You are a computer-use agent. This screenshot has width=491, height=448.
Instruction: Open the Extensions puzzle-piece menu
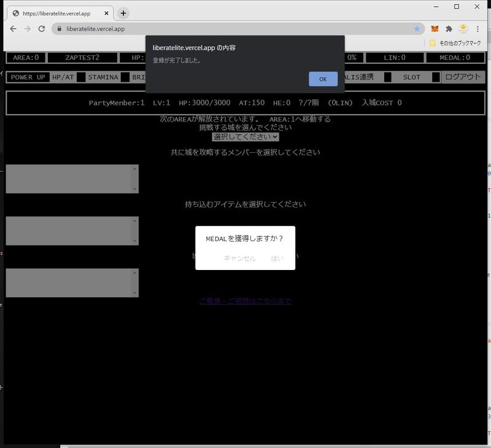449,29
